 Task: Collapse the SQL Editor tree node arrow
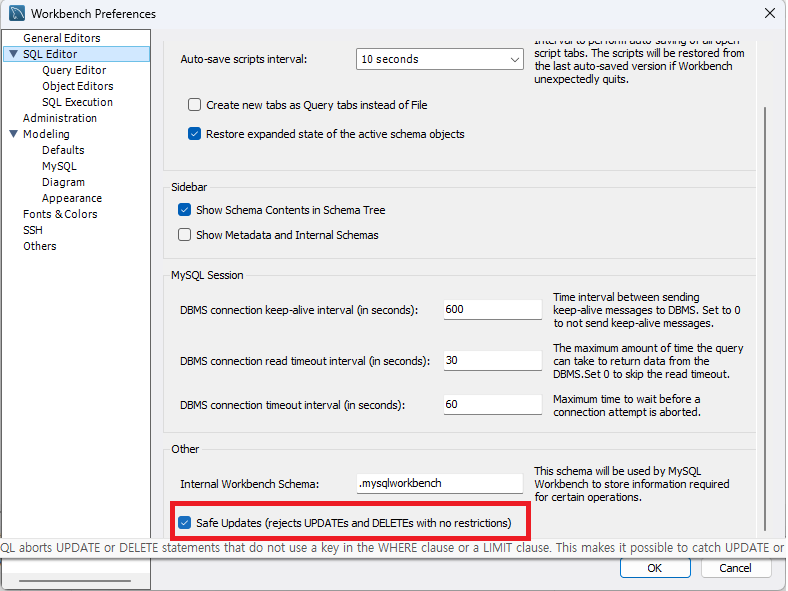(14, 54)
